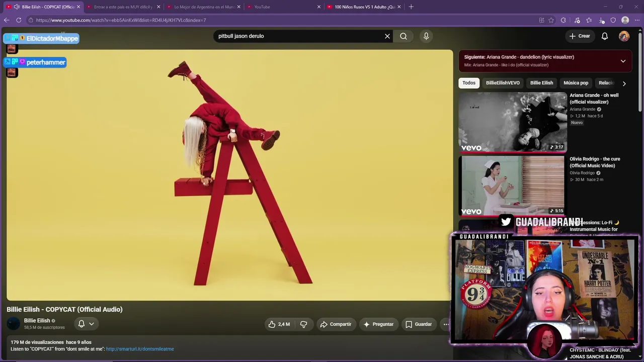Click the 'Crear' button
The image size is (644, 362).
tap(580, 36)
